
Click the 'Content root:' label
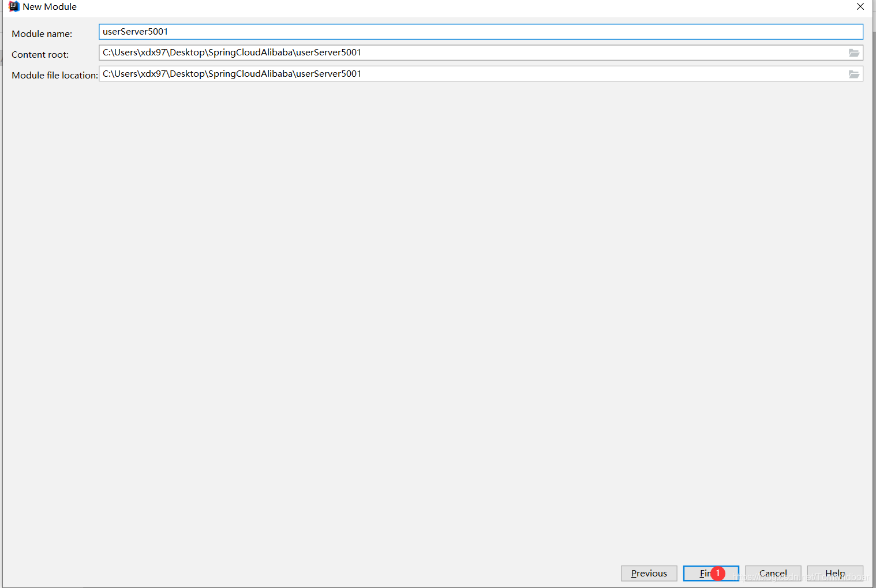[x=40, y=55]
